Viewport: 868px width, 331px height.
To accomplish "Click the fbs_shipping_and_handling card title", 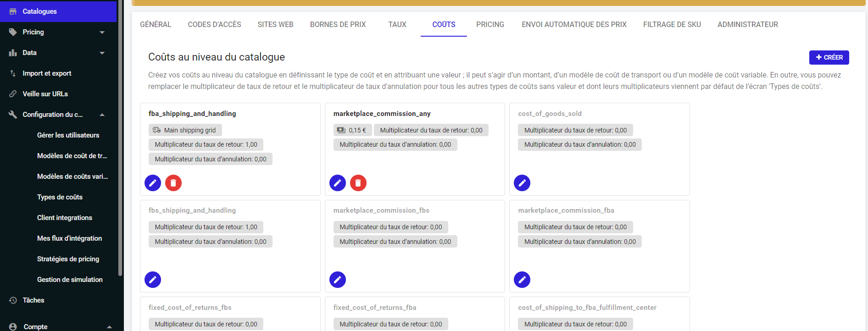I will pyautogui.click(x=192, y=210).
